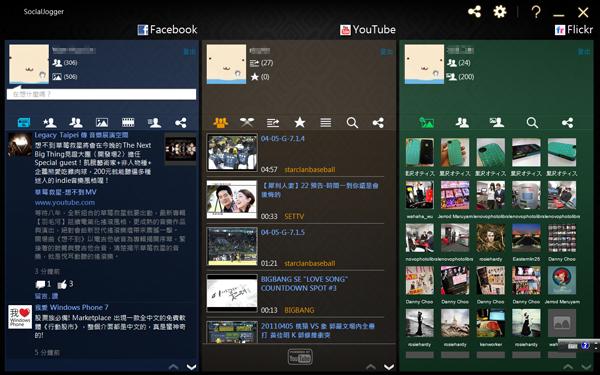Click like thumb icon on Legacy Taipei post
The image size is (600, 375).
click(x=62, y=284)
